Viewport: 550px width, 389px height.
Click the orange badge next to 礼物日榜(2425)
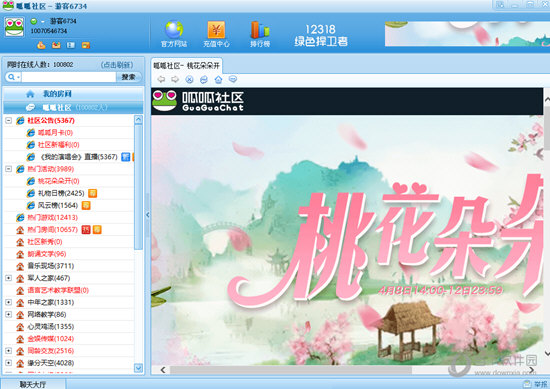pos(92,193)
